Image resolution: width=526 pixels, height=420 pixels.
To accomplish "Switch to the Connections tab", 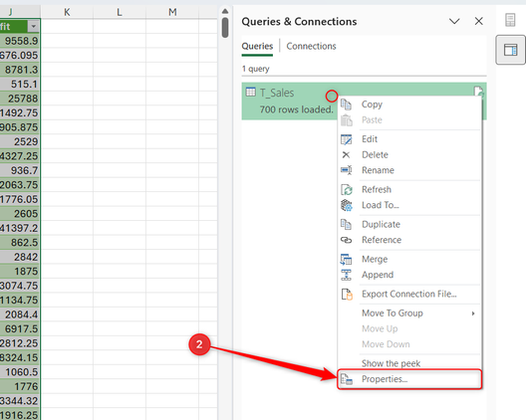I will point(311,46).
